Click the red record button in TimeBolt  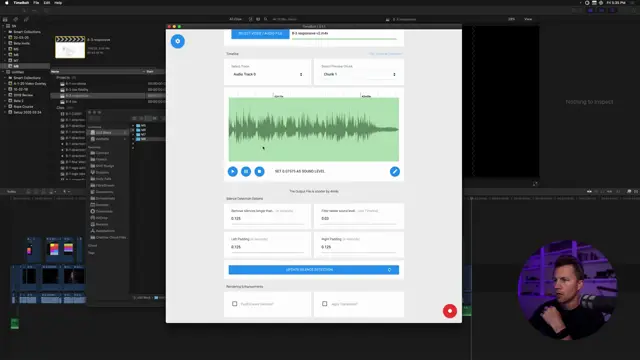(450, 311)
